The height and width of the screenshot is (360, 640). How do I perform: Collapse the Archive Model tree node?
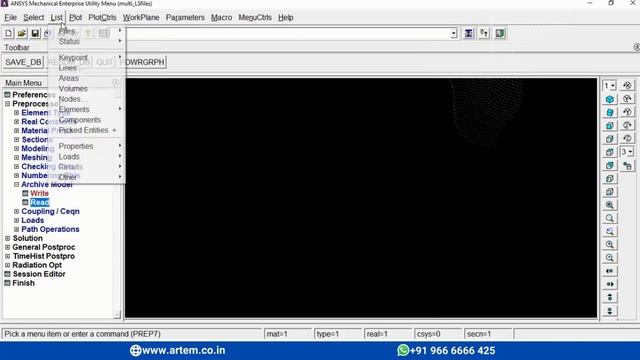[16, 184]
